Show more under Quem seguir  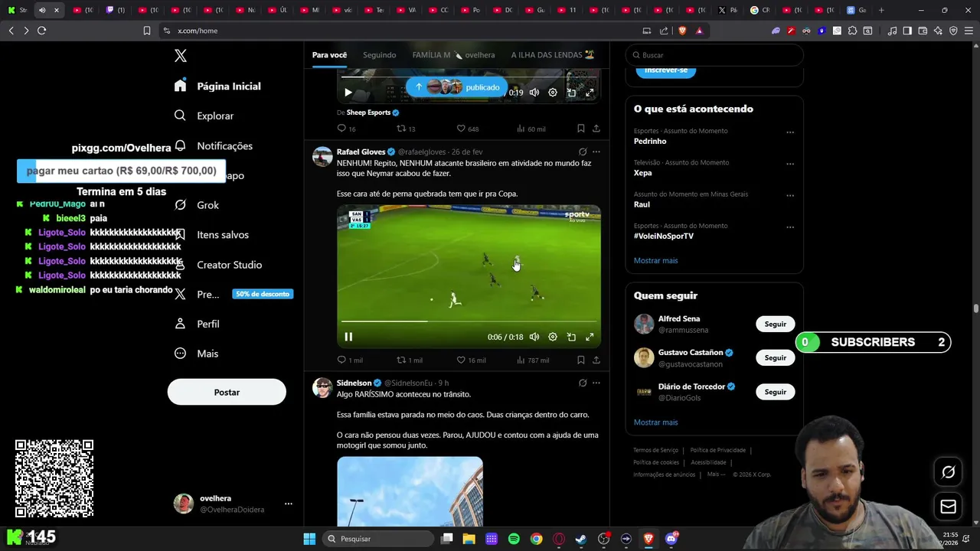[655, 422]
